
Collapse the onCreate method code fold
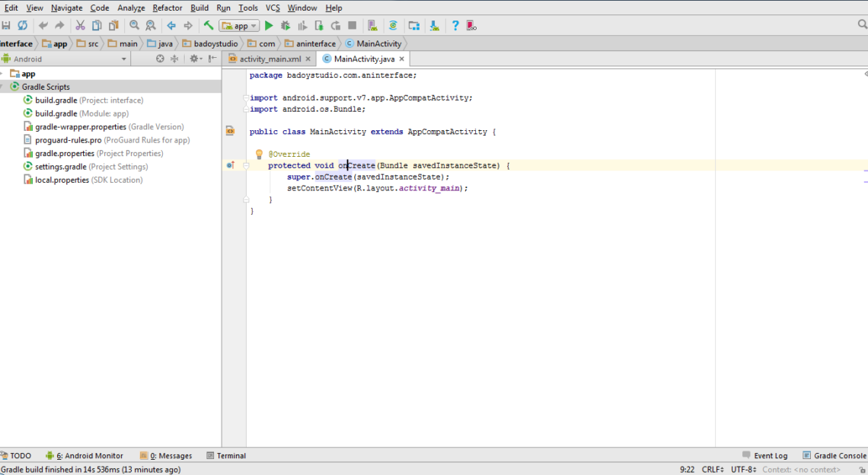point(246,165)
